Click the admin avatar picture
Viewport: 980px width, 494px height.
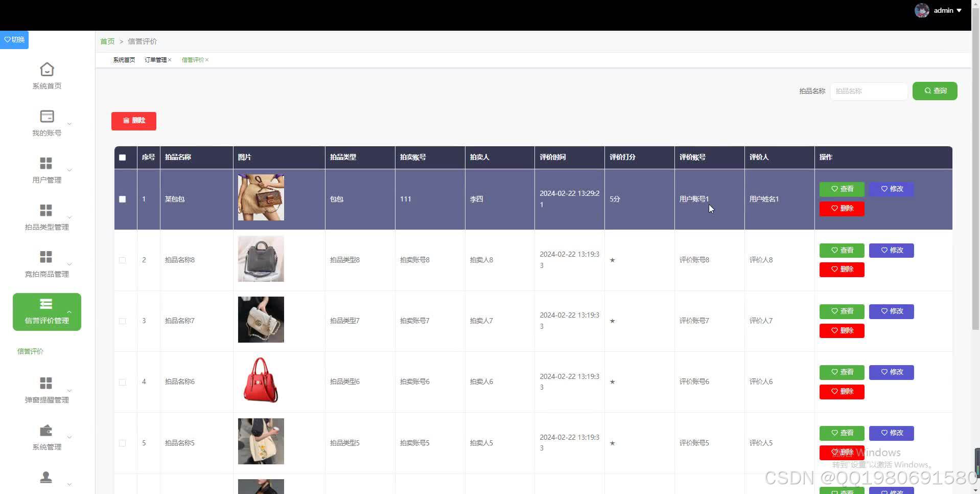click(x=922, y=10)
